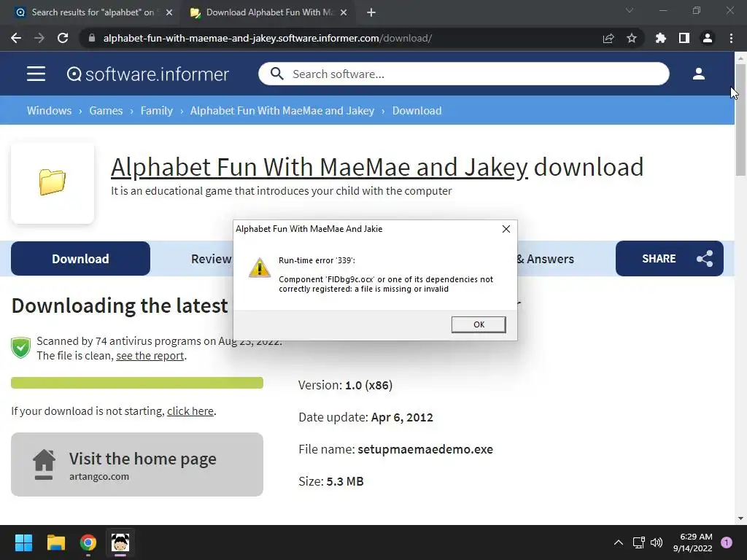747x560 pixels.
Task: Click the volume icon in system tray
Action: point(657,542)
